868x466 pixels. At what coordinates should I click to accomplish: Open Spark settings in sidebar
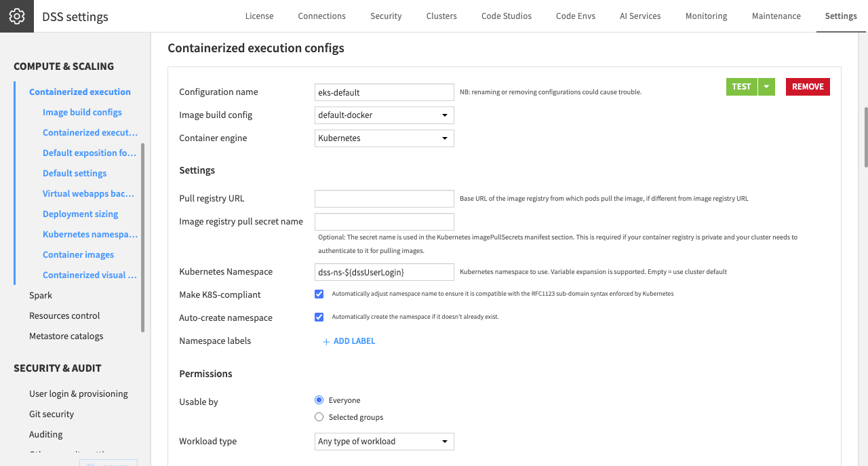pyautogui.click(x=41, y=295)
